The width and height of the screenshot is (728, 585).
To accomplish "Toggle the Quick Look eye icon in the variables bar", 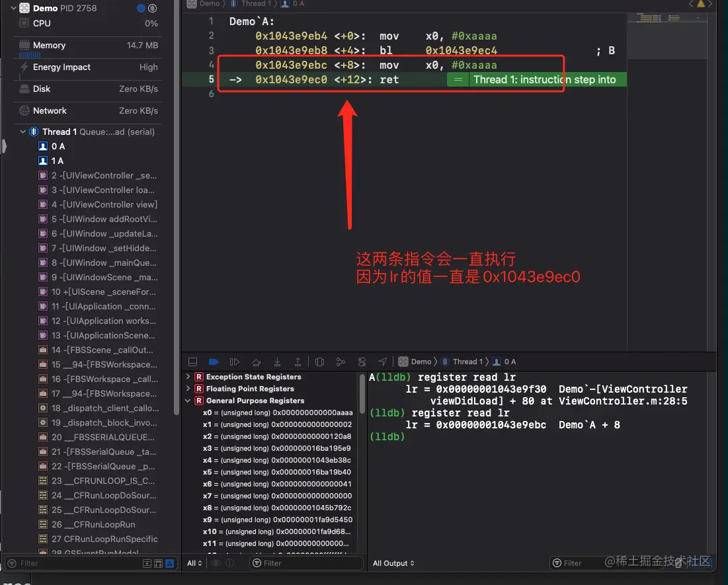I will pos(216,563).
